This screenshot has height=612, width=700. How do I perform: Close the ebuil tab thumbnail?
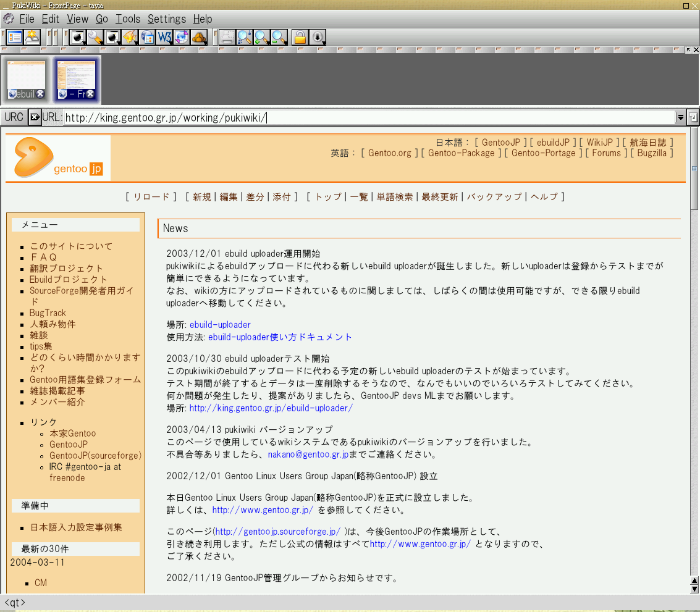click(x=40, y=94)
